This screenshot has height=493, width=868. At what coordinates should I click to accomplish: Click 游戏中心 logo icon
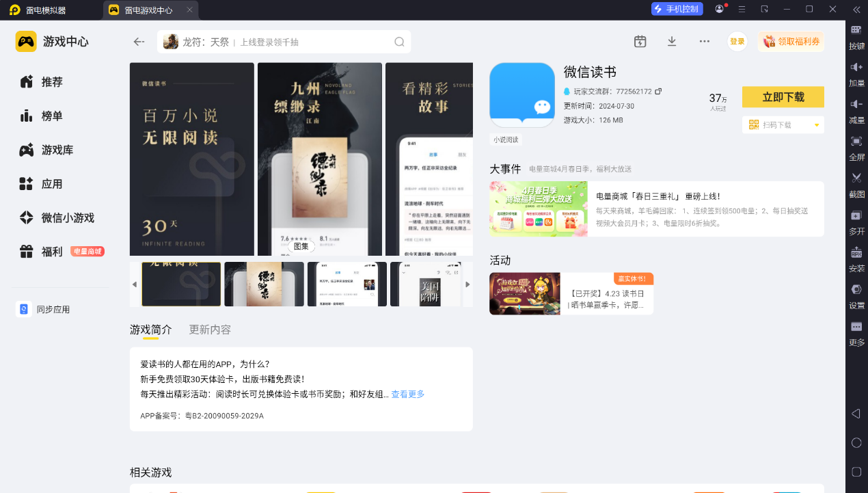[26, 42]
